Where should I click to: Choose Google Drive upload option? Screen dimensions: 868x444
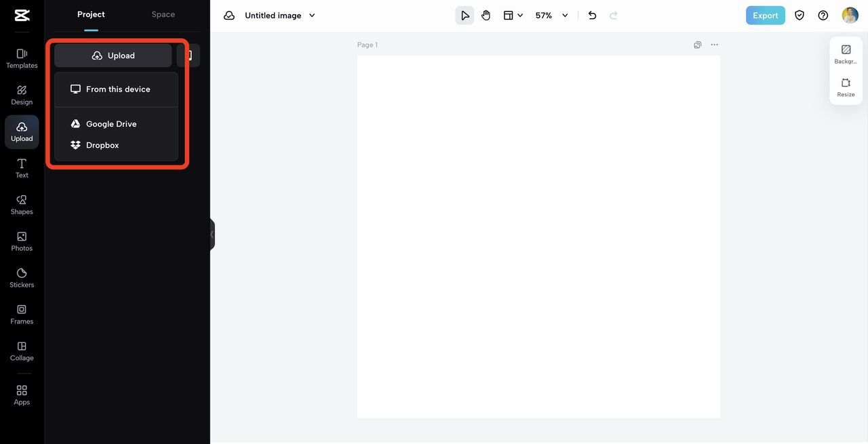116,124
